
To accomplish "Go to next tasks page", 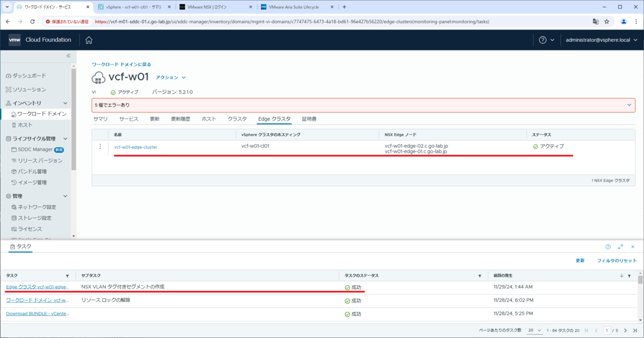I will (626, 330).
